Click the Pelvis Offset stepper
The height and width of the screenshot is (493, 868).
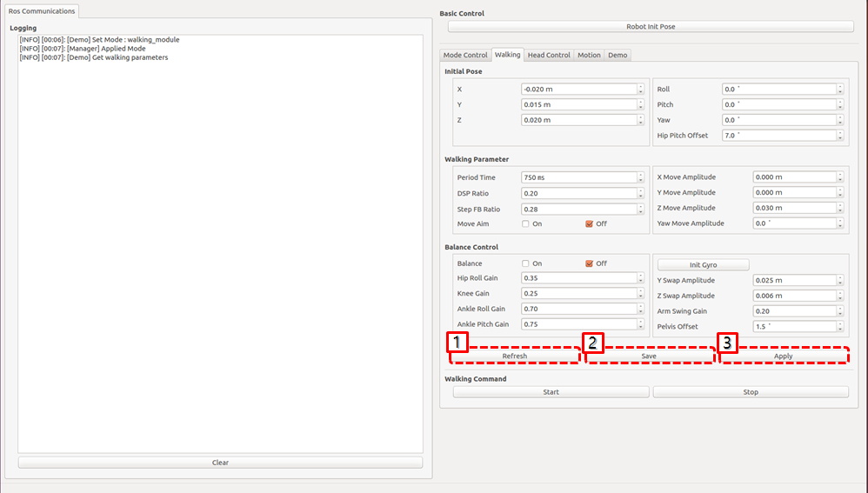pos(840,327)
